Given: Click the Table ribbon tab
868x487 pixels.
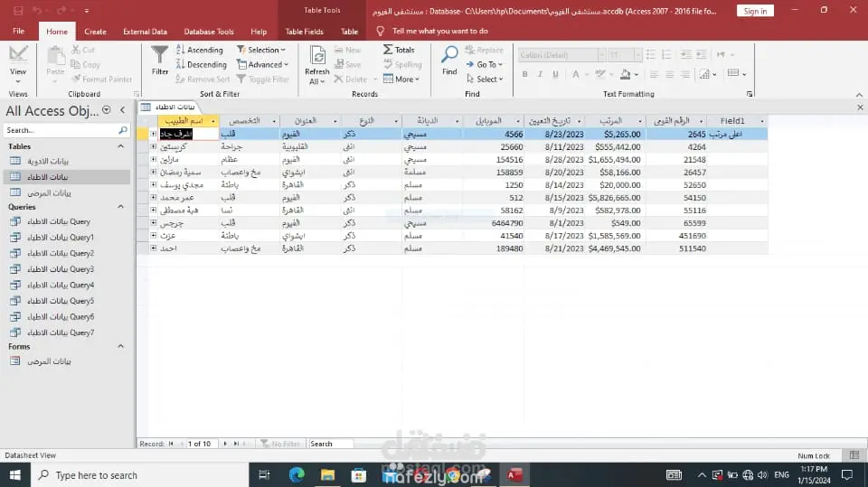Looking at the screenshot, I should (x=349, y=32).
